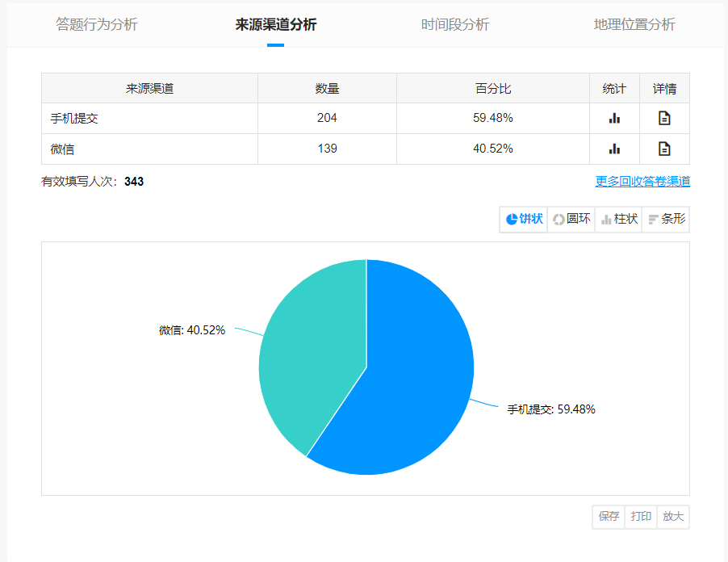This screenshot has width=728, height=562.
Task: Open statistics chart icon for 微信 row
Action: (x=614, y=149)
